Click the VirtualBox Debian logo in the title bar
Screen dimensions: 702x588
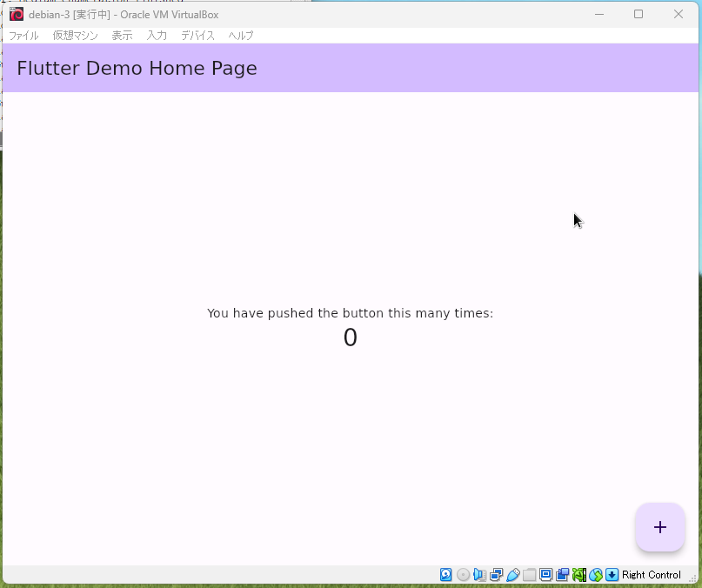[17, 14]
